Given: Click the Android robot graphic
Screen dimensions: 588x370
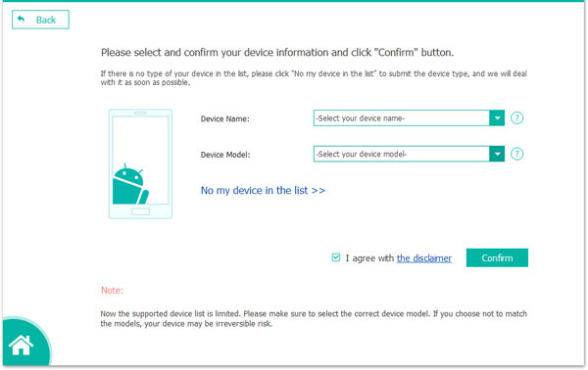Looking at the screenshot, I should coord(130,184).
